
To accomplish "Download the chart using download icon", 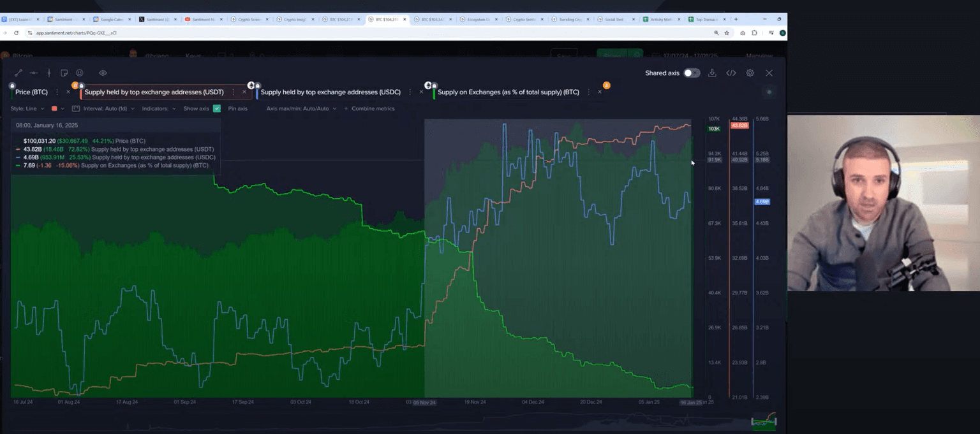I will pos(713,73).
